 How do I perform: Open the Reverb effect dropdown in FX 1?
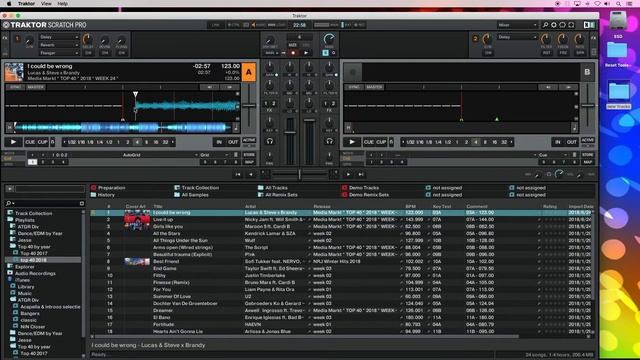pyautogui.click(x=59, y=45)
